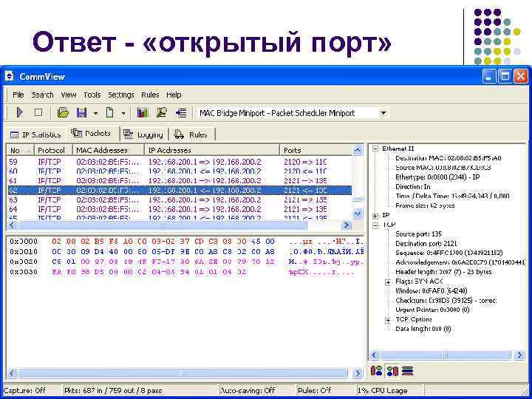Select the Frame size: 62 bytes entry
The height and width of the screenshot is (399, 532).
tap(425, 205)
